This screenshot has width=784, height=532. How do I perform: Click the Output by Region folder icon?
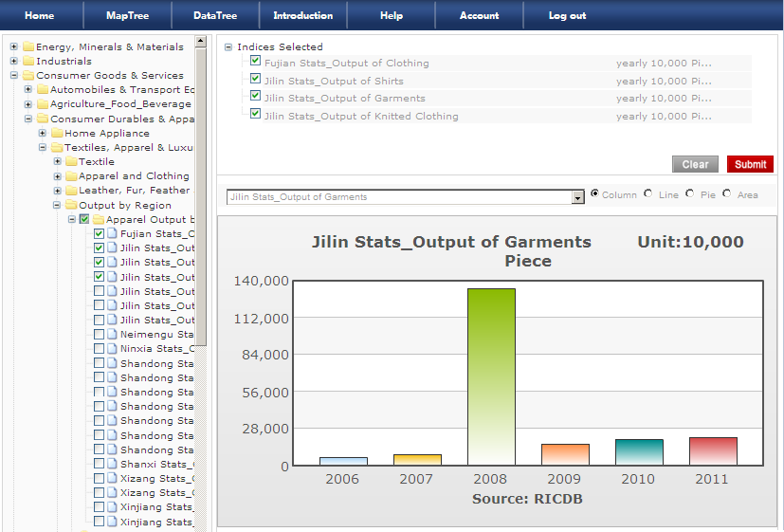71,205
